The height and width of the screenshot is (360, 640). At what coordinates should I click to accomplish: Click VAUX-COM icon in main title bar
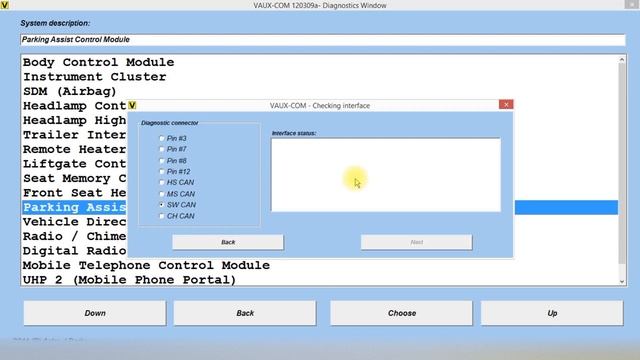pyautogui.click(x=4, y=5)
